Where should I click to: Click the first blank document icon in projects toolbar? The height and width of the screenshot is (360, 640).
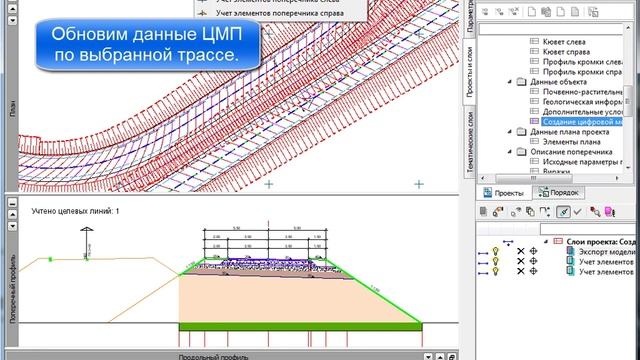tap(532, 12)
